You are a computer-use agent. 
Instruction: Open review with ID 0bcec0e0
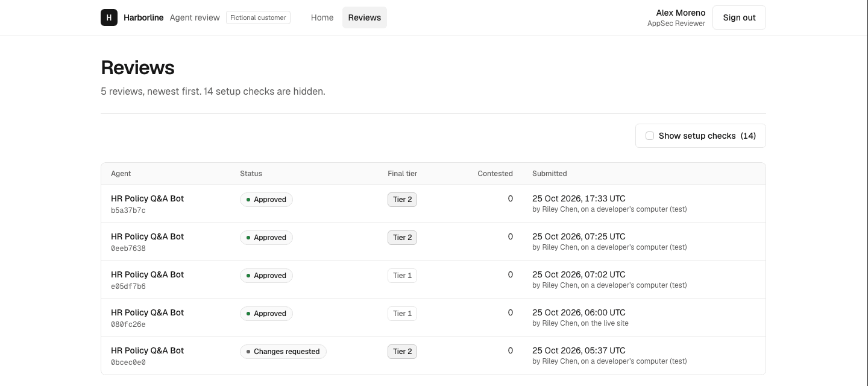coord(433,356)
